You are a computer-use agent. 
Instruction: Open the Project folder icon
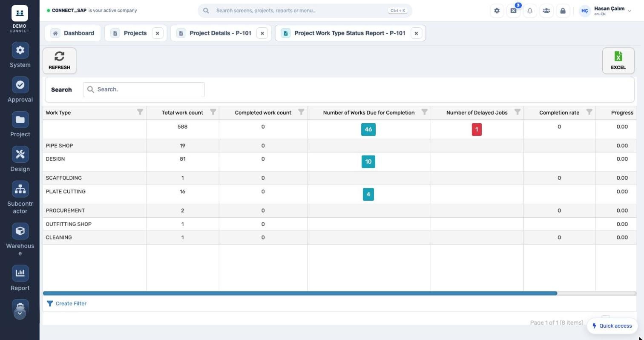pos(20,120)
